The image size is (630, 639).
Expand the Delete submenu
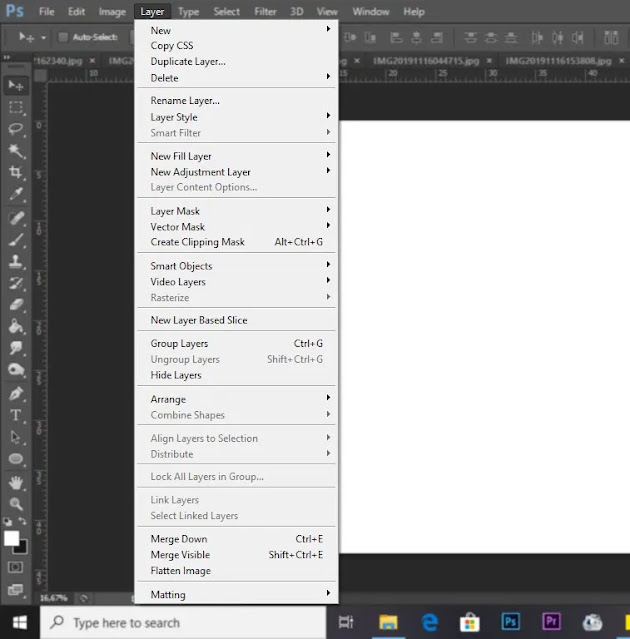pos(236,78)
